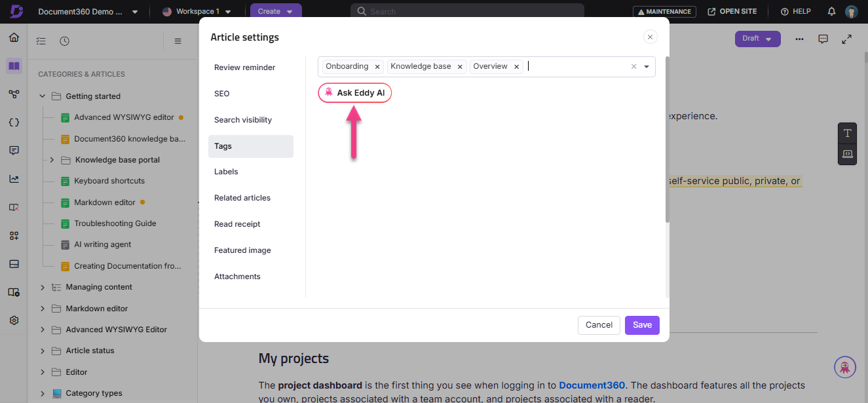Open the Settings gear in the sidebar

(x=14, y=320)
